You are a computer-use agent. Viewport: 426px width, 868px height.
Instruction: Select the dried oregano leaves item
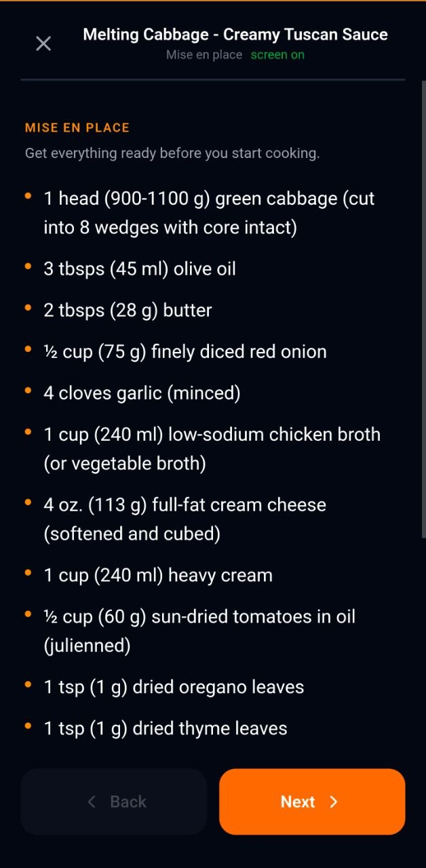tap(174, 687)
